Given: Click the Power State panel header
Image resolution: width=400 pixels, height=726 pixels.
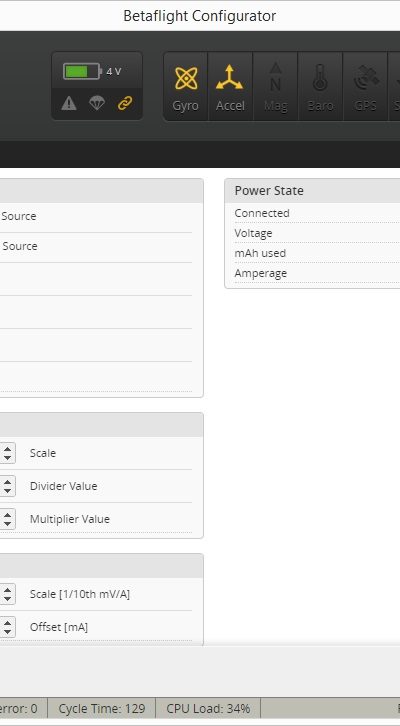Looking at the screenshot, I should point(312,191).
